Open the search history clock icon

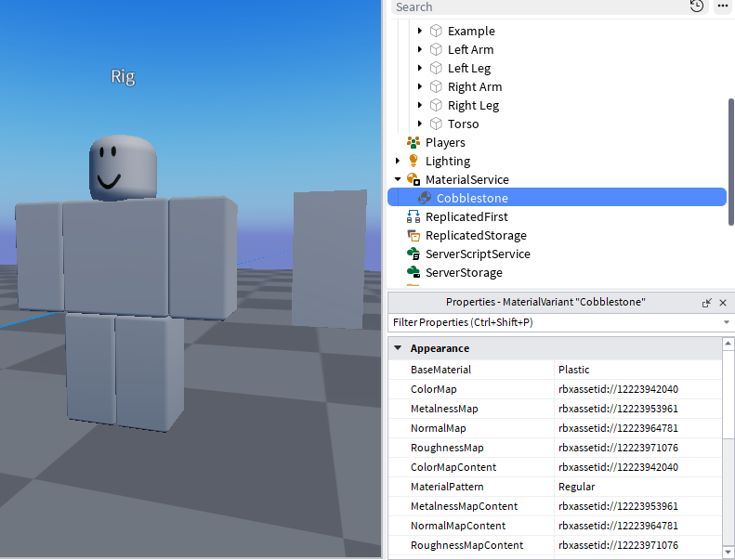point(697,7)
